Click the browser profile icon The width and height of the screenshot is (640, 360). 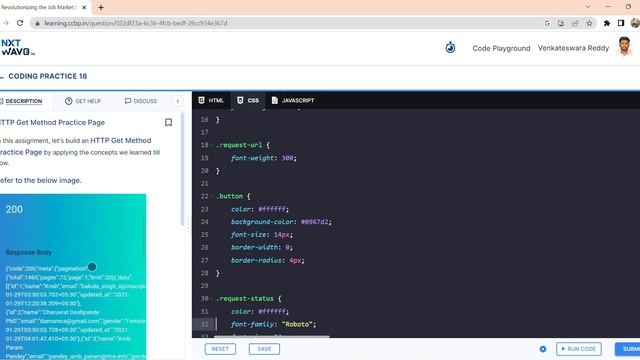coord(635,23)
